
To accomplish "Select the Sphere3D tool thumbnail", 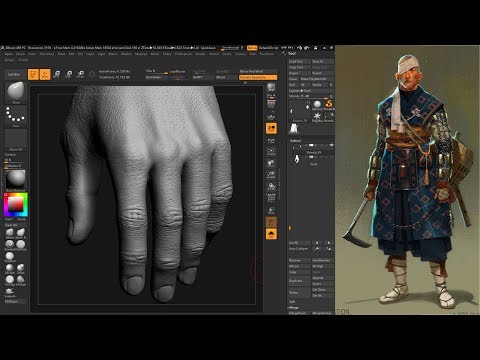I will [x=317, y=104].
